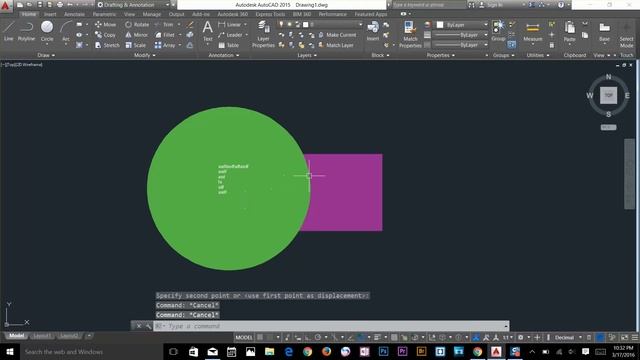The image size is (640, 360).
Task: Click Make Current layer button
Action: tap(337, 35)
